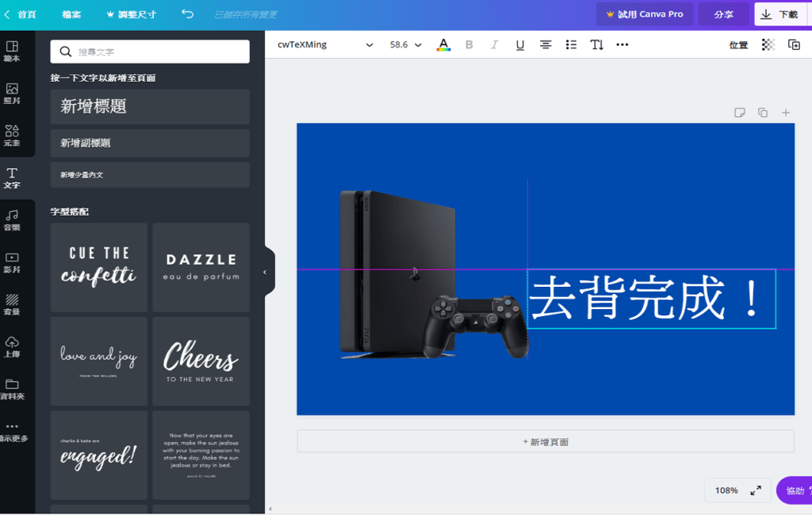This screenshot has width=812, height=515.
Task: Open the 音樂 music sidebar tab
Action: coord(12,220)
